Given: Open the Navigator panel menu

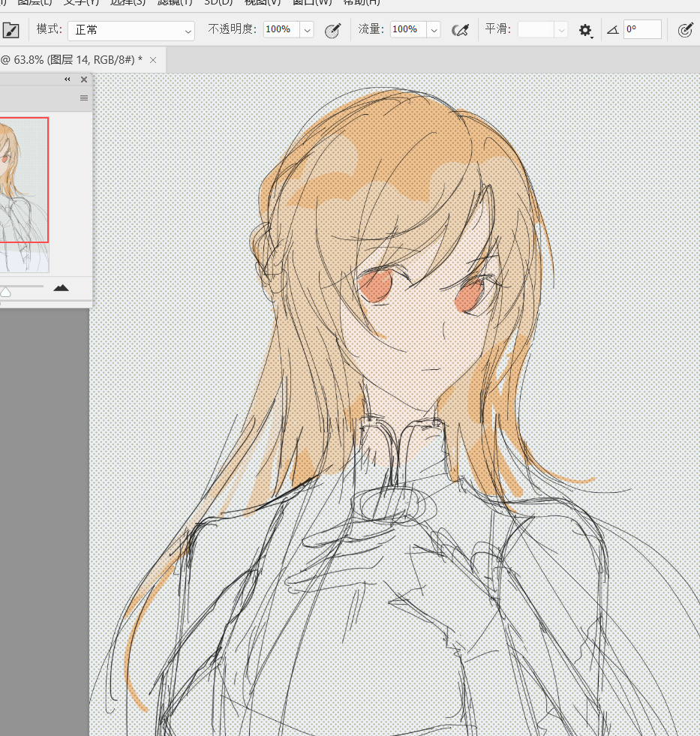Looking at the screenshot, I should (x=84, y=98).
